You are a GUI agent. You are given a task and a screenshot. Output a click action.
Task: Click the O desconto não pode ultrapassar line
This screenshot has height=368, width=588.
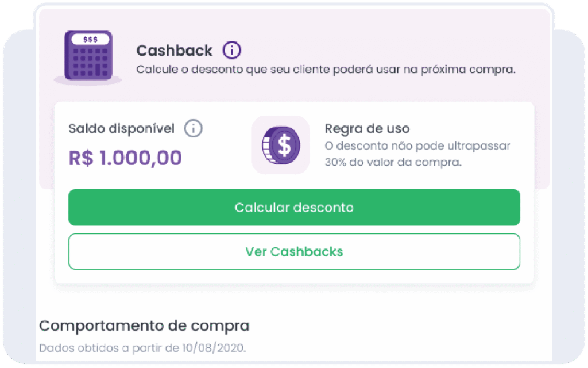pyautogui.click(x=417, y=145)
